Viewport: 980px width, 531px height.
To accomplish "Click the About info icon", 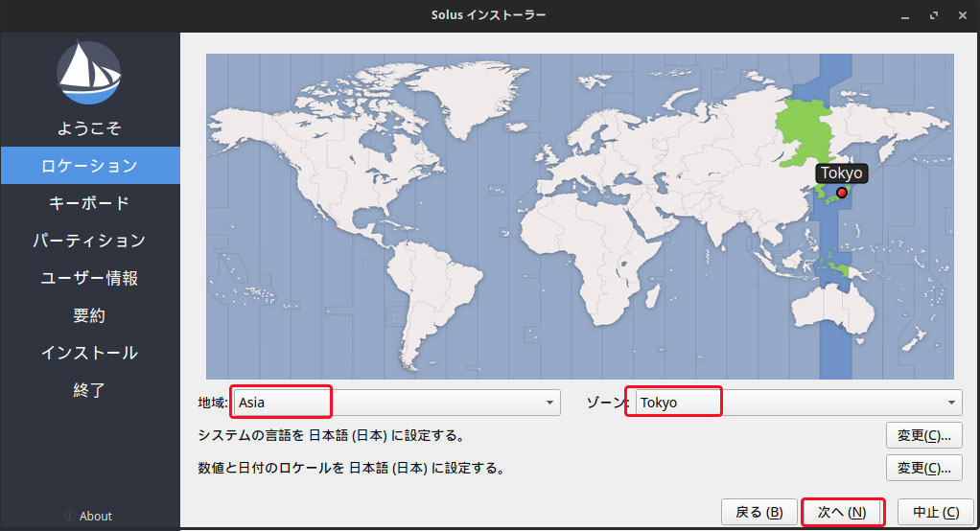I will pyautogui.click(x=70, y=516).
